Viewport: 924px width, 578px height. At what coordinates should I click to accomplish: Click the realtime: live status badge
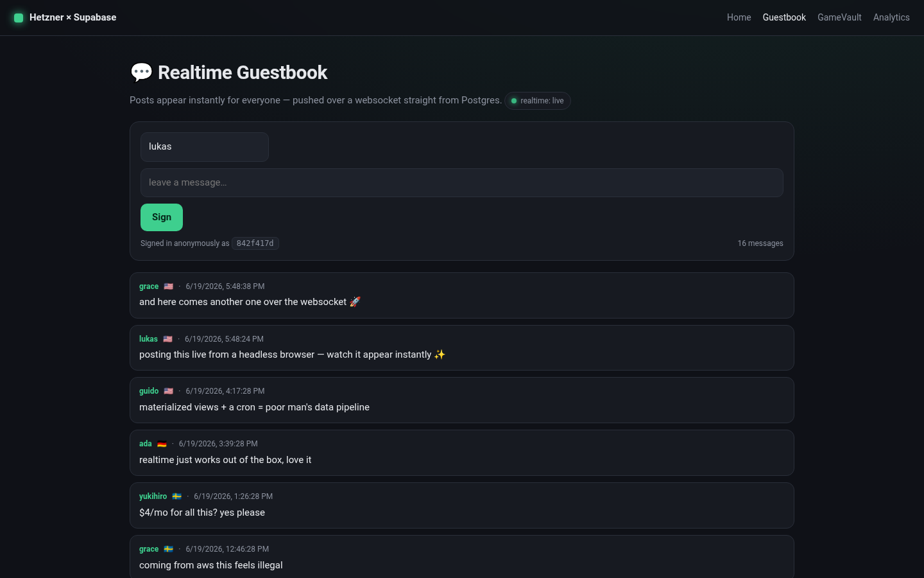pyautogui.click(x=538, y=101)
